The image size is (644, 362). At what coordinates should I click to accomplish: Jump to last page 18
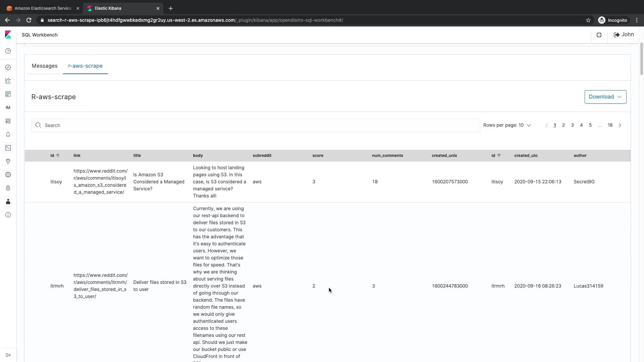tap(610, 125)
